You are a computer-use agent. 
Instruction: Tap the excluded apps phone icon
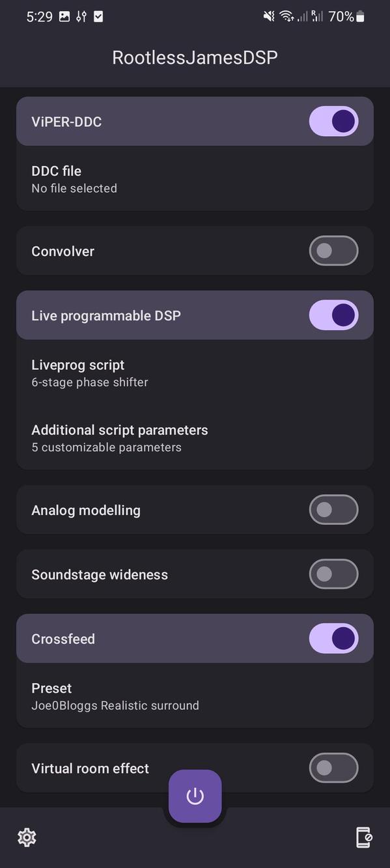pos(363,837)
